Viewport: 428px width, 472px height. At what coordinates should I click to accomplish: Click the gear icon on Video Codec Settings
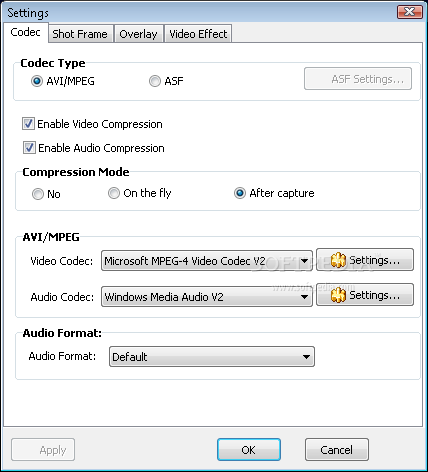tap(338, 260)
